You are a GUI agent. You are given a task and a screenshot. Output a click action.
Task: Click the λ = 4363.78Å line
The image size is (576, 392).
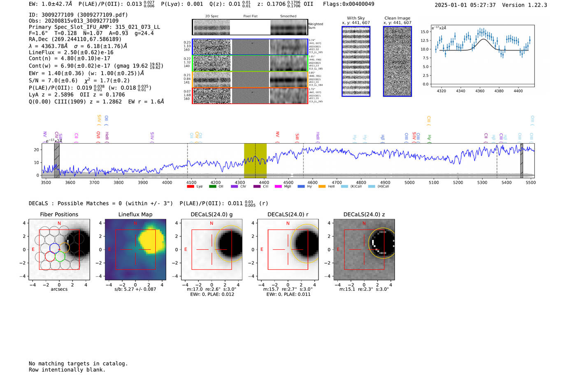[x=78, y=46]
